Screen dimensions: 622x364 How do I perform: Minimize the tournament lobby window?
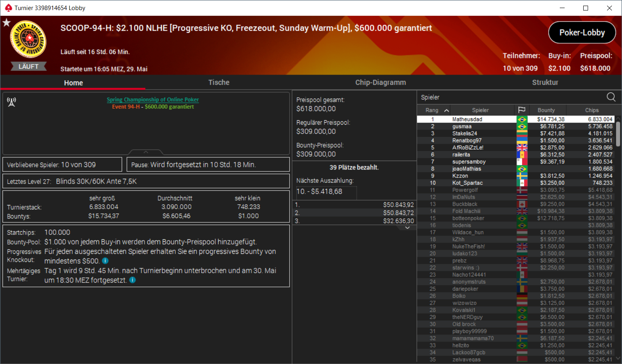click(562, 8)
